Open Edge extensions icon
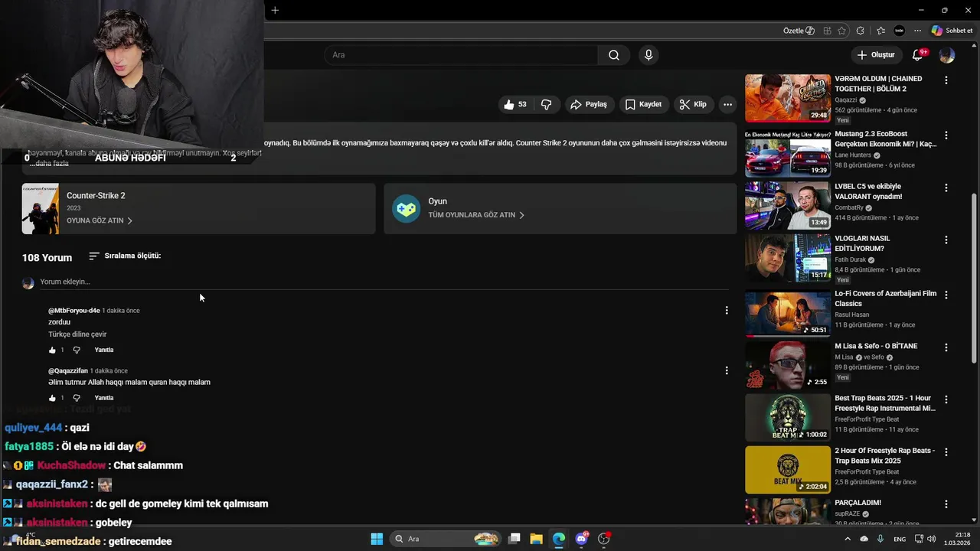This screenshot has height=551, width=980. pos(861,31)
